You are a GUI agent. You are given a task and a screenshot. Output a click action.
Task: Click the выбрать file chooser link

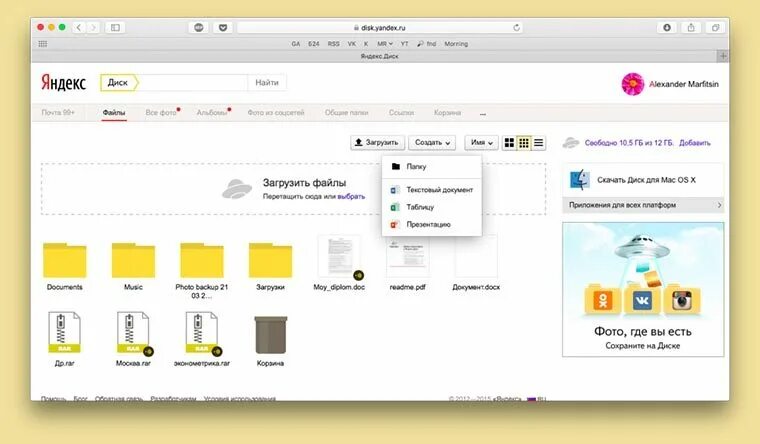point(351,196)
